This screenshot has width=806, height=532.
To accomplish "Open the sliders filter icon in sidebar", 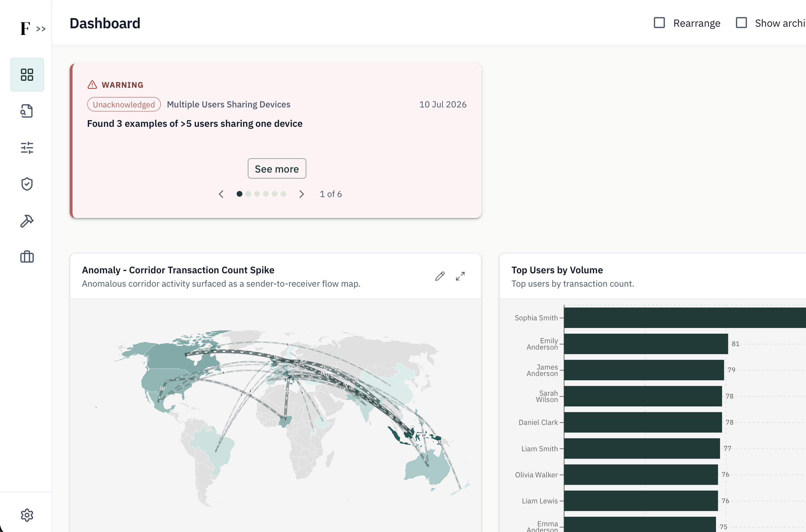I will coord(27,147).
